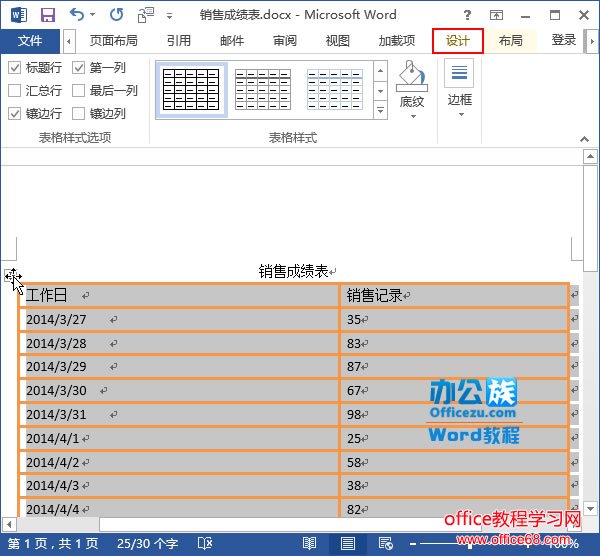Choose the third light blue table style

coord(334,90)
